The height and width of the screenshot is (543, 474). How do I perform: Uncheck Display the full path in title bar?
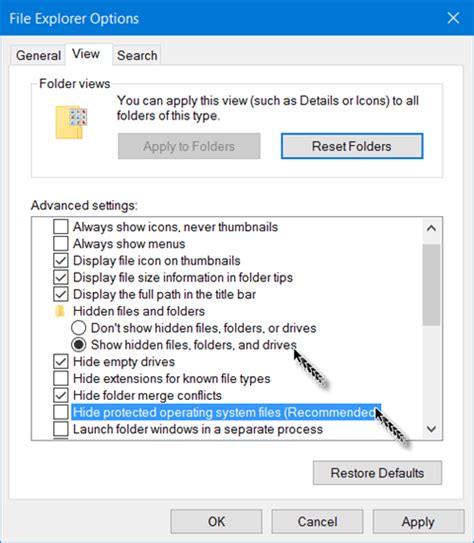[61, 294]
